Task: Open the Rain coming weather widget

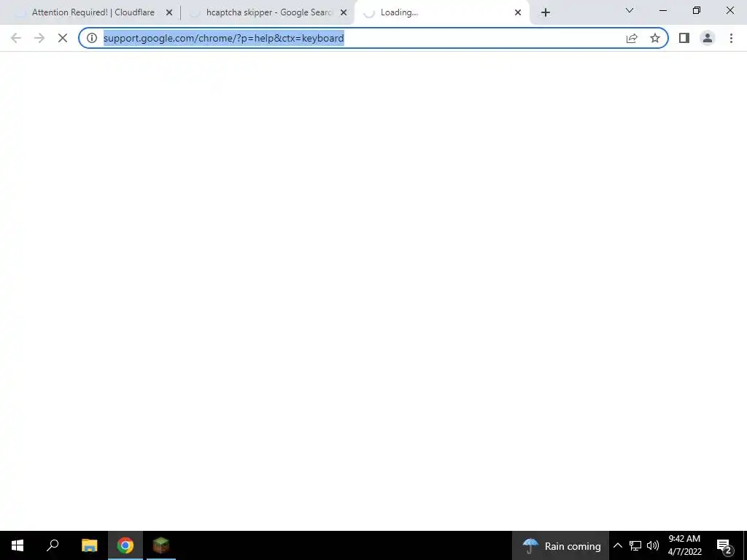Action: click(x=561, y=545)
